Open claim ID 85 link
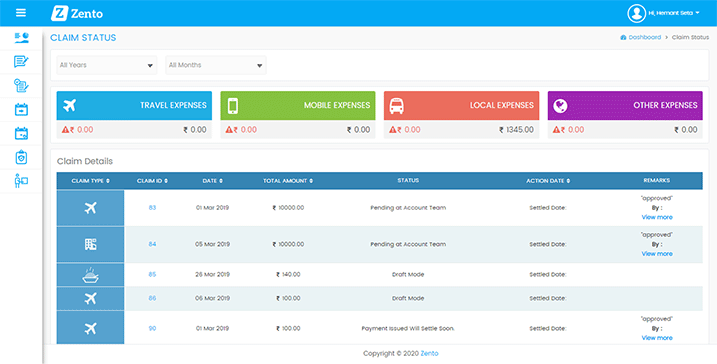The width and height of the screenshot is (717, 364). point(152,274)
